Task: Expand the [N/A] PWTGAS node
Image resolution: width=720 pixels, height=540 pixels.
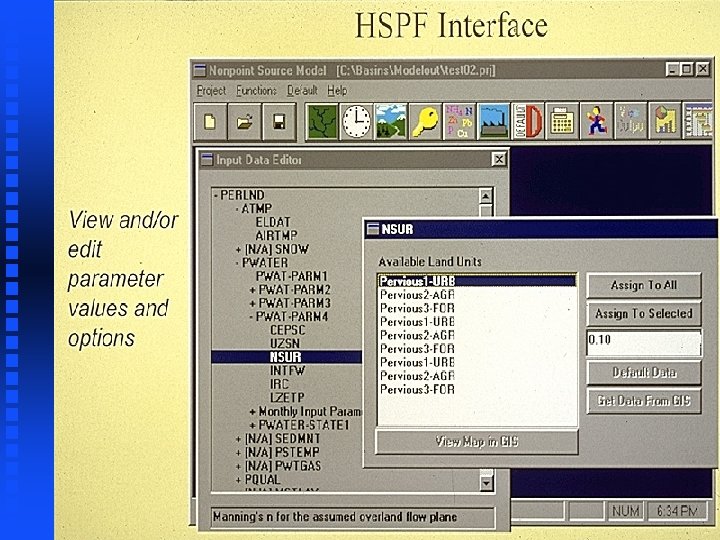Action: coord(238,467)
